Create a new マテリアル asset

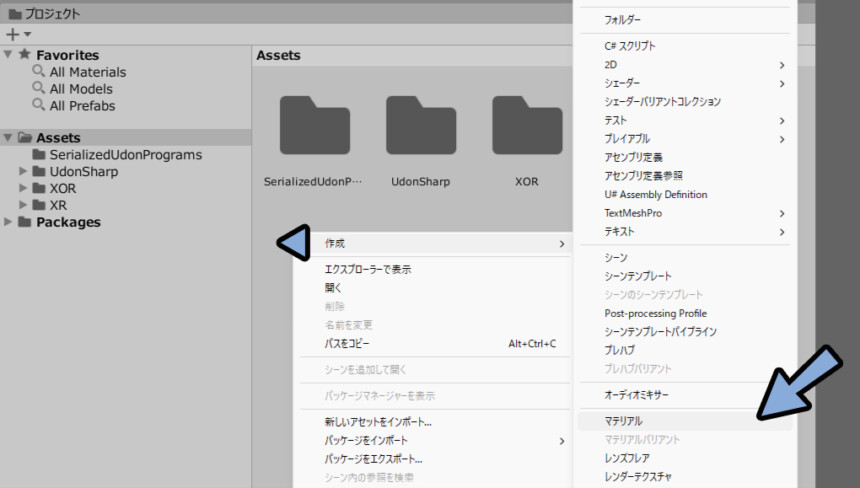pos(684,421)
